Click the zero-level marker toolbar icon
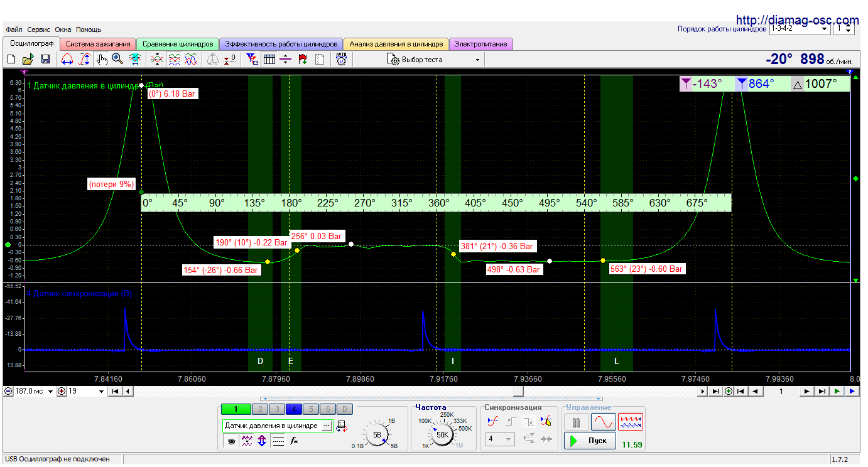 tap(231, 59)
